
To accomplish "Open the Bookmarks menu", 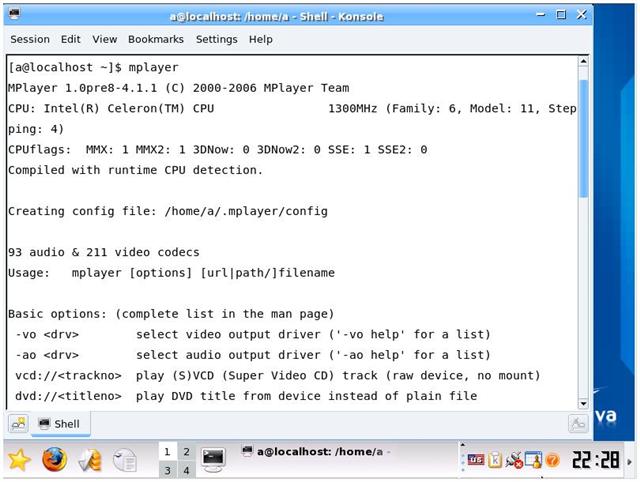I will click(x=156, y=39).
